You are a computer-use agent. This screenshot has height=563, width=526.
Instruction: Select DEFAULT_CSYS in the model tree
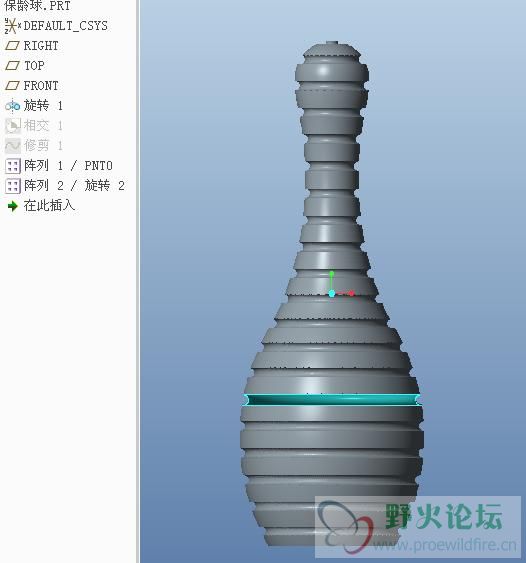coord(65,26)
